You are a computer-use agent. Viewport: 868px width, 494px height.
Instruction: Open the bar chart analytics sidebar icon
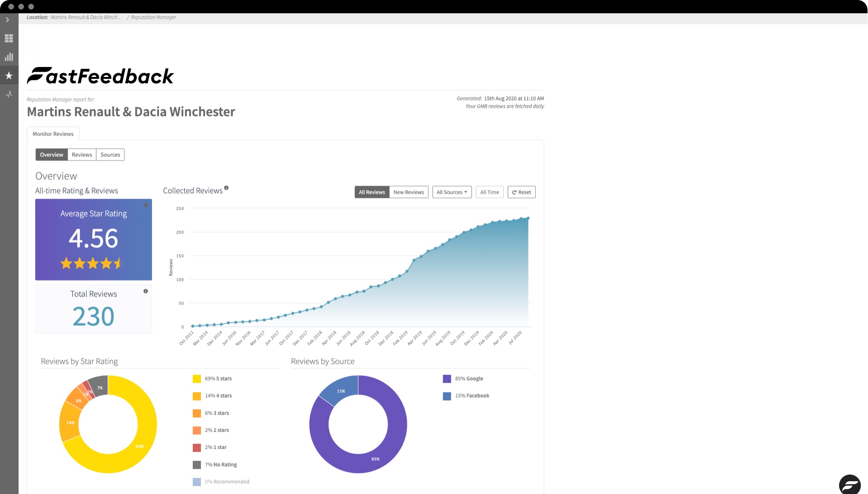pyautogui.click(x=9, y=57)
